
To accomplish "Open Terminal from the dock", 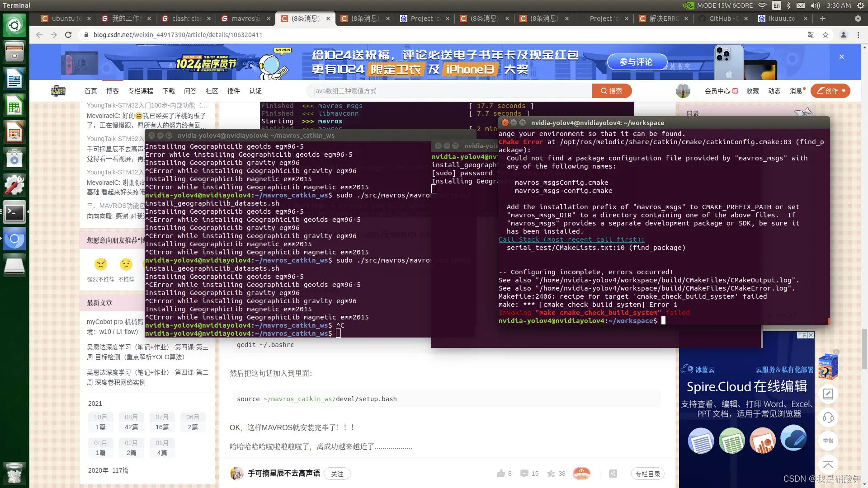I will 14,212.
